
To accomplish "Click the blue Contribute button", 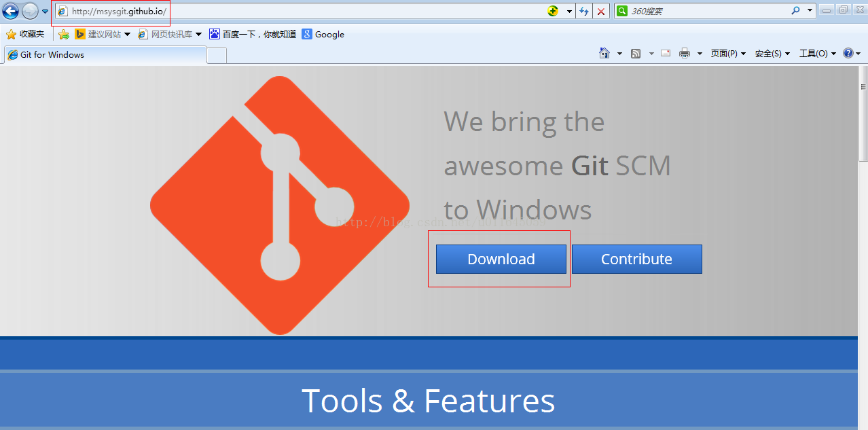I will click(x=636, y=259).
